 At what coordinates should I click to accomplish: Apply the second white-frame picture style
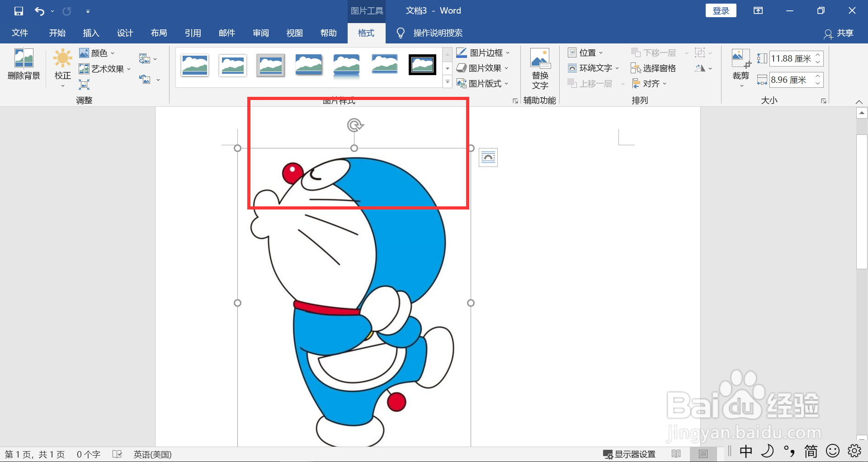[x=232, y=65]
